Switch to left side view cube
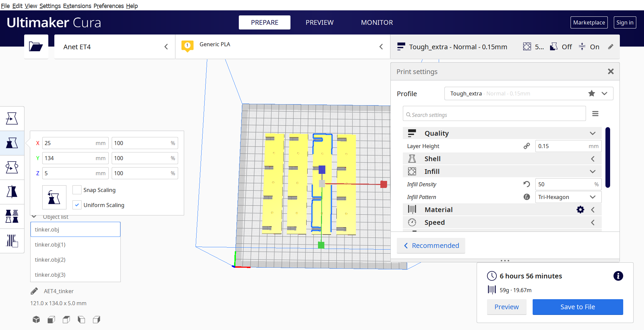This screenshot has width=644, height=330. [82, 320]
